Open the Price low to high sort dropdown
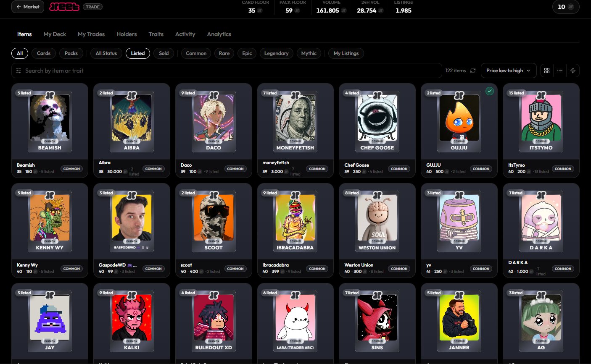This screenshot has width=591, height=364. pyautogui.click(x=509, y=71)
